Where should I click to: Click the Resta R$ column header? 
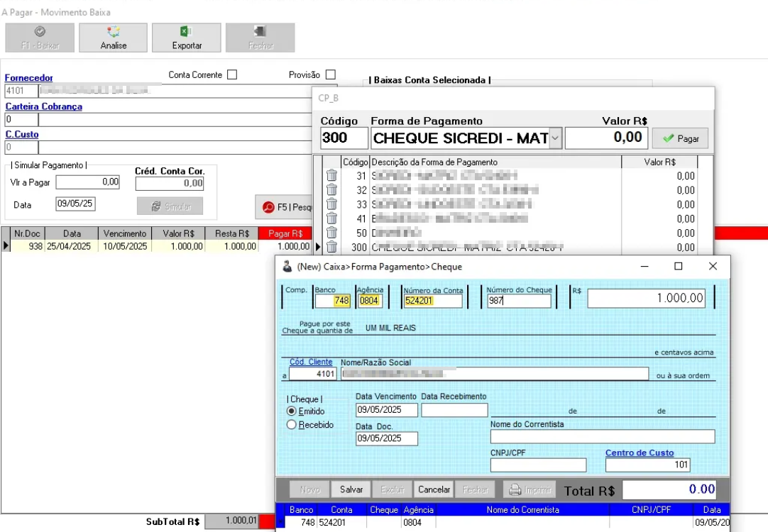(232, 233)
